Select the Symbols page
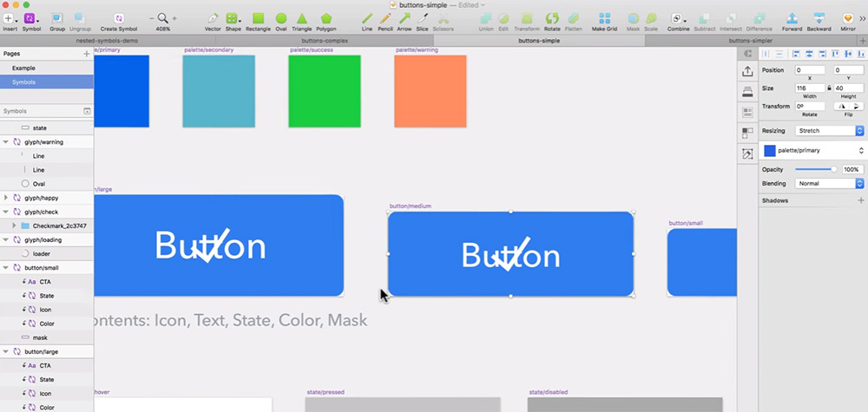Image resolution: width=868 pixels, height=412 pixels. pyautogui.click(x=47, y=82)
